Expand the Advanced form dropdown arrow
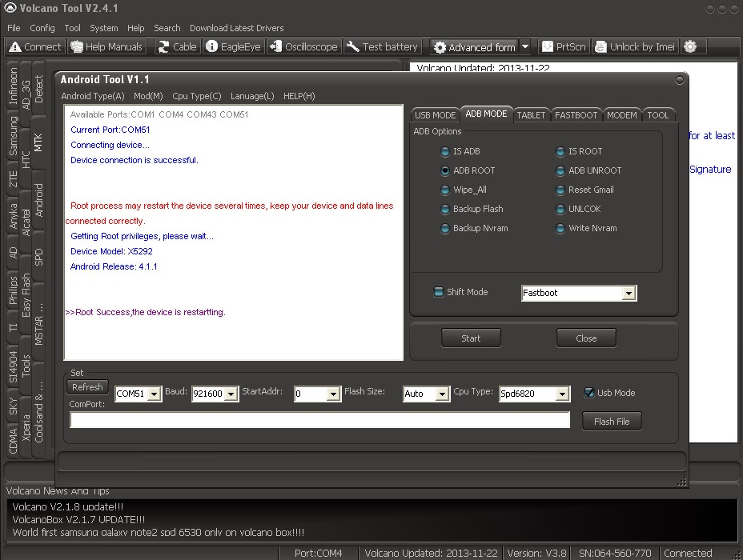The width and height of the screenshot is (743, 560). coord(525,47)
